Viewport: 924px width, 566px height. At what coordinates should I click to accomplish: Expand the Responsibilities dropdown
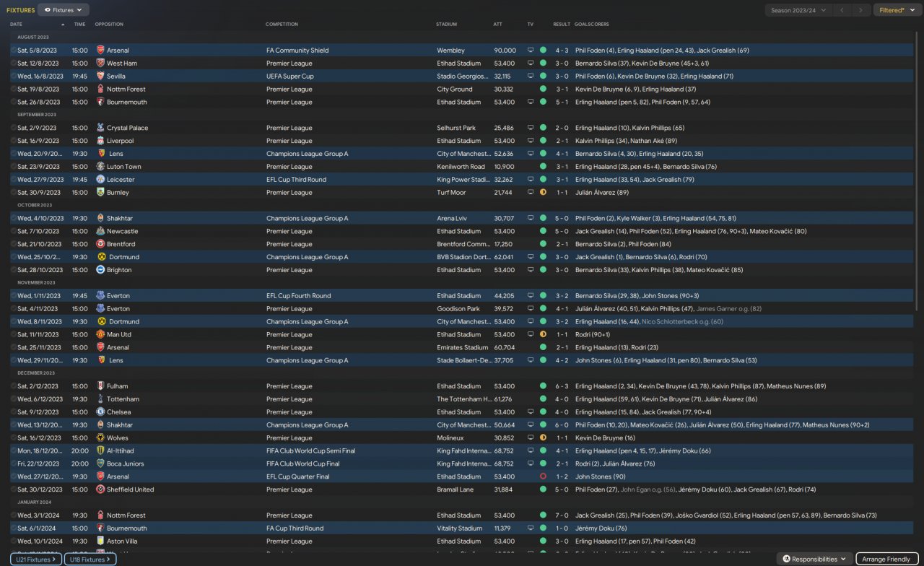coord(814,559)
